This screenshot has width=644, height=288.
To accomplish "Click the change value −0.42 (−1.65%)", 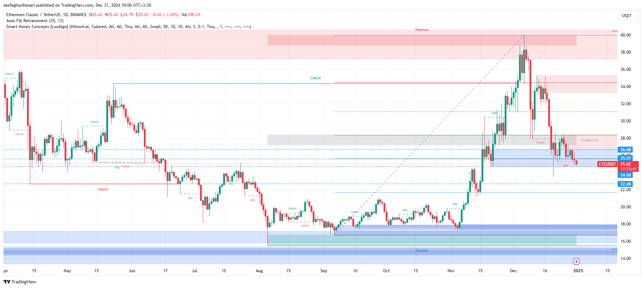I will click(x=165, y=15).
